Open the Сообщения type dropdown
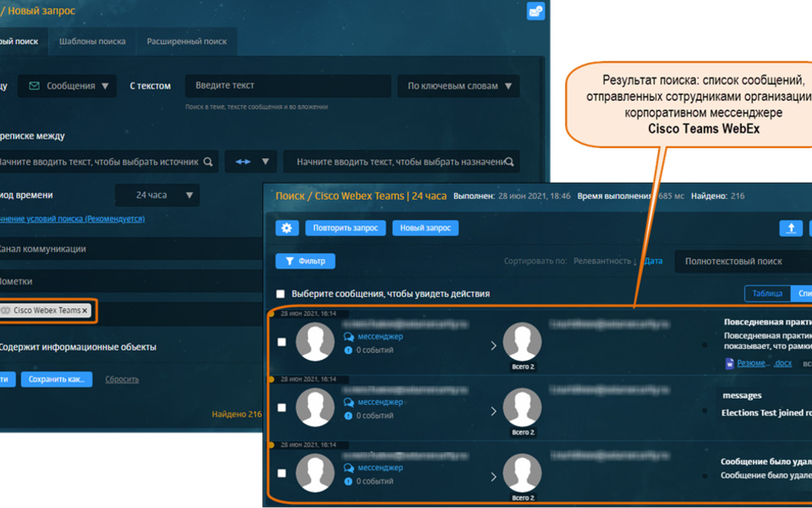The image size is (812, 508). [67, 86]
